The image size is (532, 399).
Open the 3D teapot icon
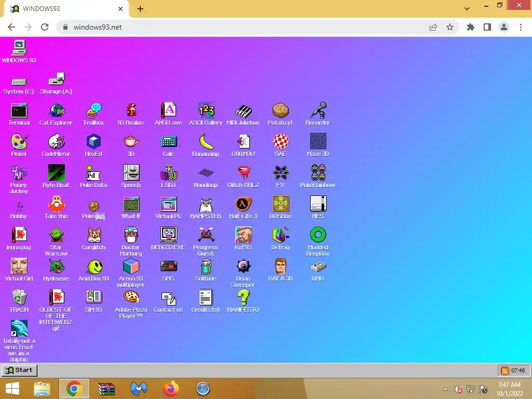tap(131, 145)
